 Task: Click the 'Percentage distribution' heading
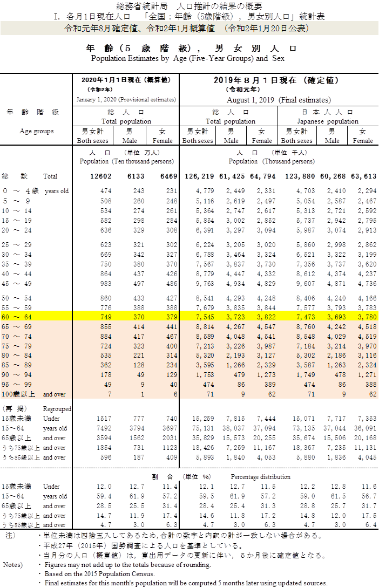pos(260,477)
